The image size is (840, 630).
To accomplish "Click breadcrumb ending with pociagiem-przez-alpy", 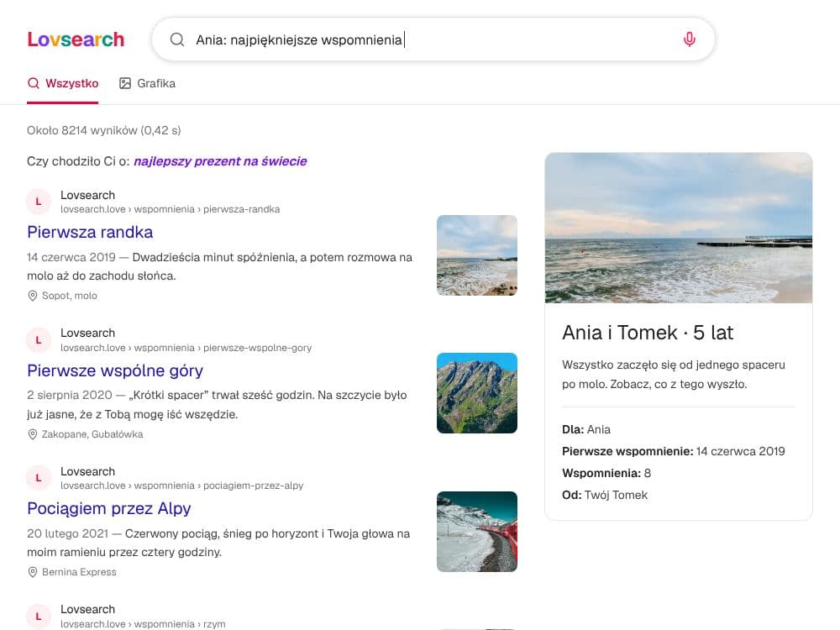I will click(181, 486).
